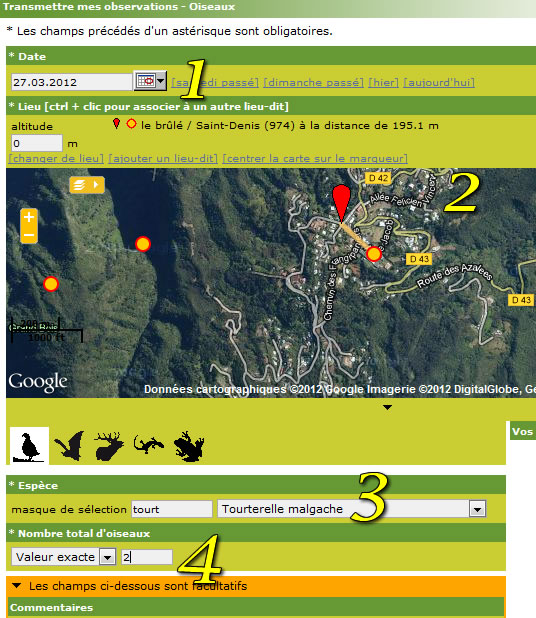Click the 'dimanche passé' date link
536x618 pixels.
pos(313,83)
